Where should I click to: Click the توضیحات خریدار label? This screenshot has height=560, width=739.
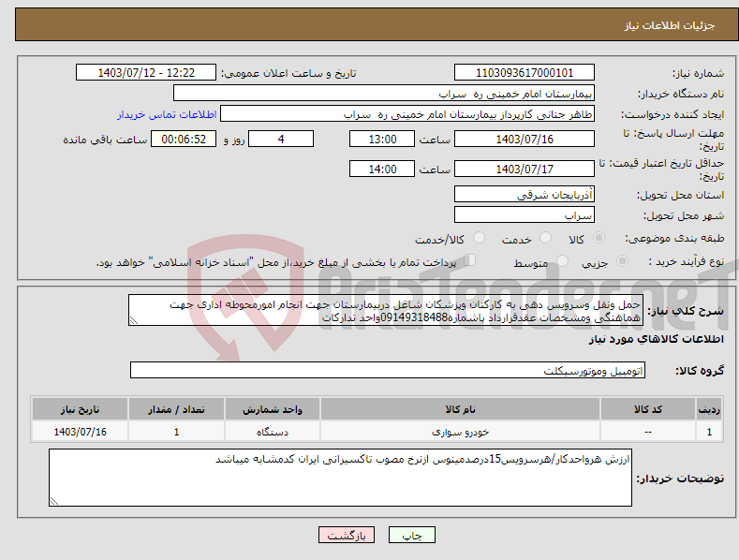(680, 479)
